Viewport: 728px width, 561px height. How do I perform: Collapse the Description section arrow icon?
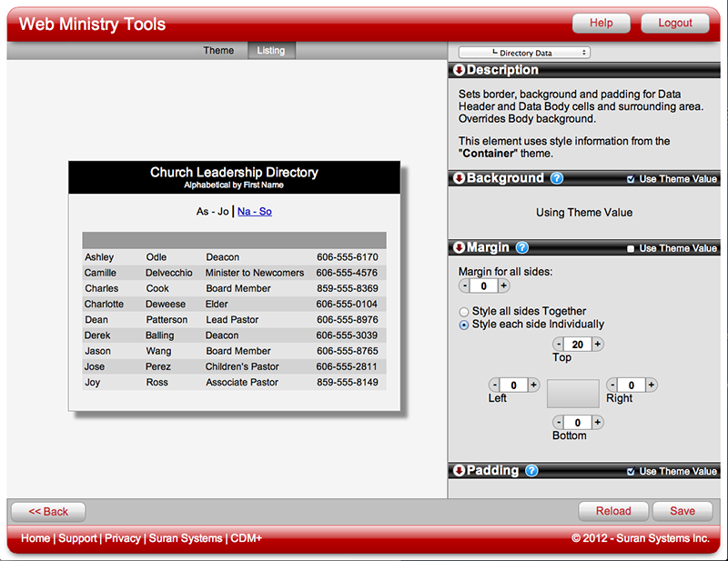tap(459, 71)
